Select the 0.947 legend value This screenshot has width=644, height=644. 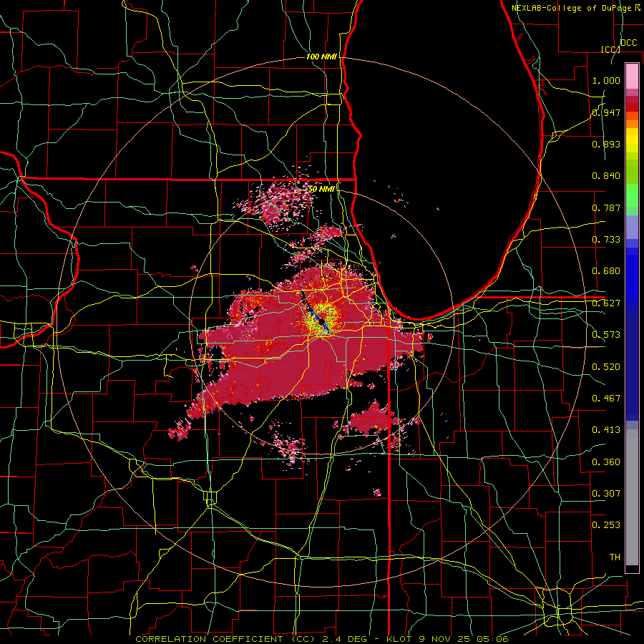(x=606, y=112)
